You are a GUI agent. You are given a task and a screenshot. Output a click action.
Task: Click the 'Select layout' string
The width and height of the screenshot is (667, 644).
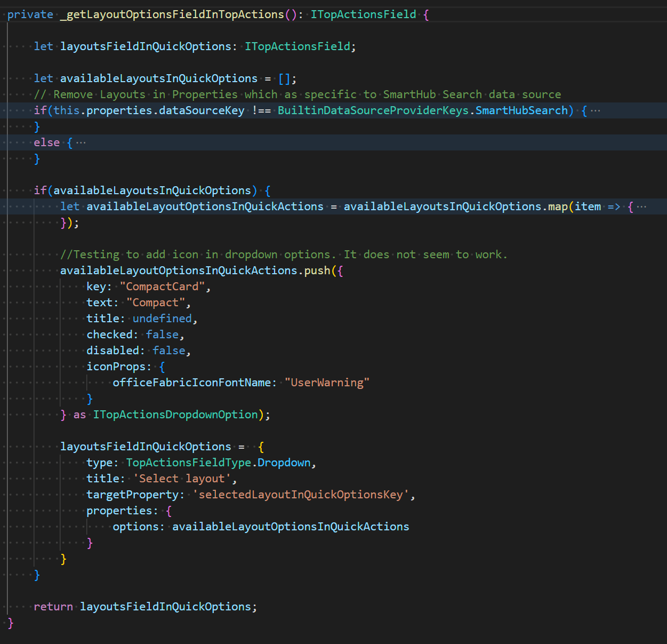pos(182,479)
